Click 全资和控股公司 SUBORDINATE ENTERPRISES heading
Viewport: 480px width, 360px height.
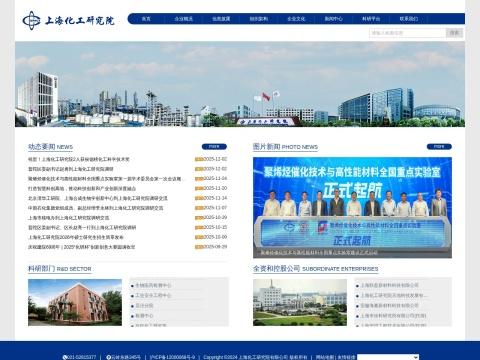(x=315, y=269)
